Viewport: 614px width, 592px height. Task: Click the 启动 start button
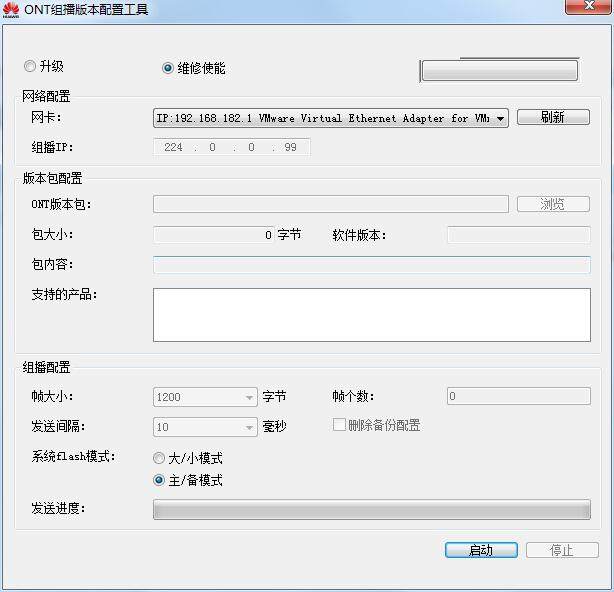[x=481, y=550]
